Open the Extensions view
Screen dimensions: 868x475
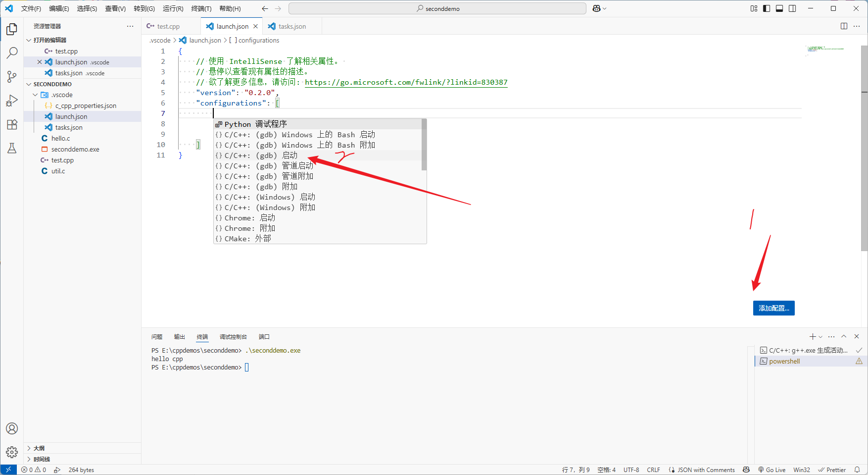tap(12, 124)
